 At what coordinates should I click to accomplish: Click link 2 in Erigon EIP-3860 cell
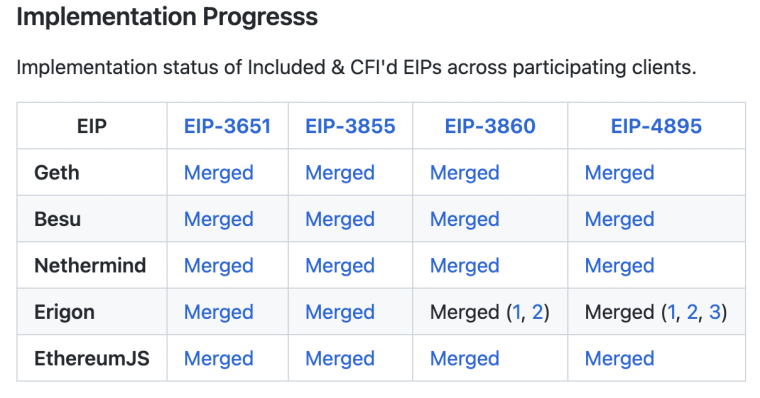click(538, 312)
